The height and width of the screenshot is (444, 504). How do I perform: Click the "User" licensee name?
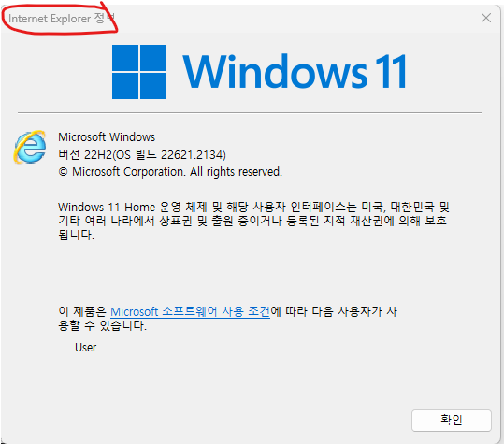(x=85, y=348)
